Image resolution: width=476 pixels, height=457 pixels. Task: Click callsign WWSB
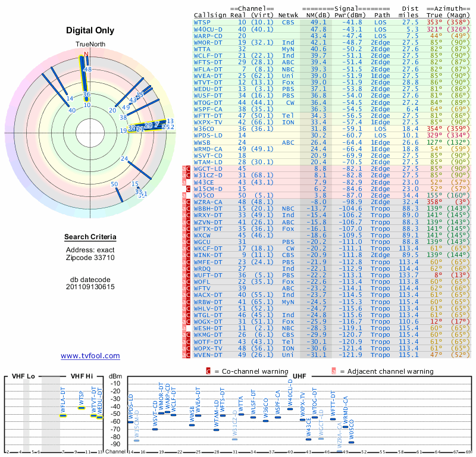202,142
